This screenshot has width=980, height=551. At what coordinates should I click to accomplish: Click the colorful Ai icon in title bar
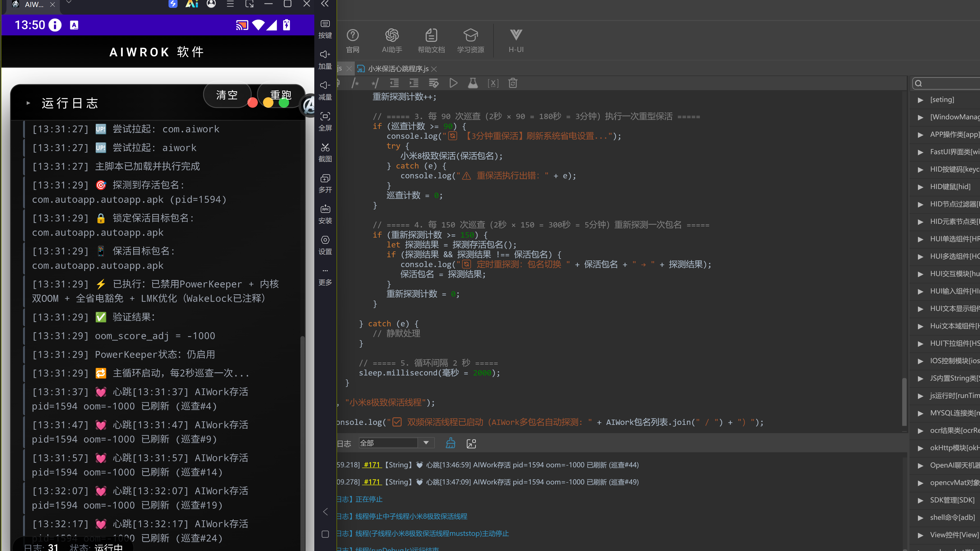pyautogui.click(x=192, y=4)
